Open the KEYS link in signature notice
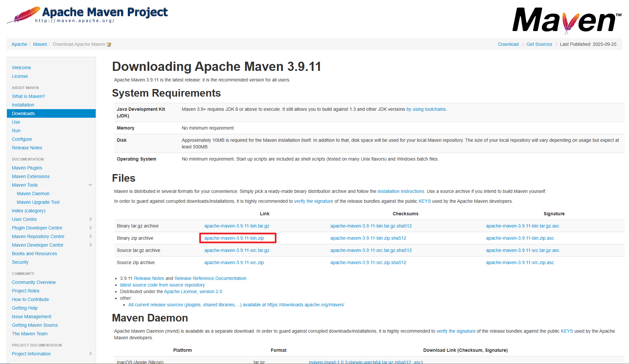This screenshot has width=629, height=364. (425, 201)
